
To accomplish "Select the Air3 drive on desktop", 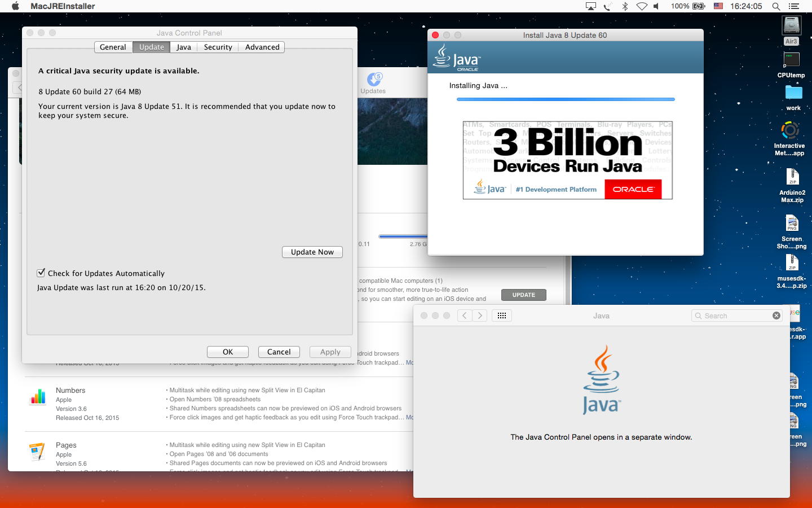I will pyautogui.click(x=792, y=30).
